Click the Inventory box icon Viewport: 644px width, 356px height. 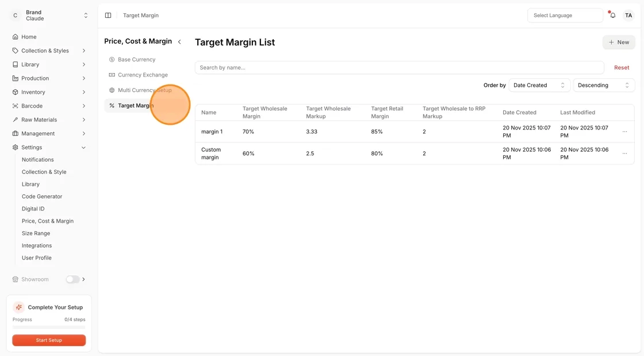tap(15, 92)
